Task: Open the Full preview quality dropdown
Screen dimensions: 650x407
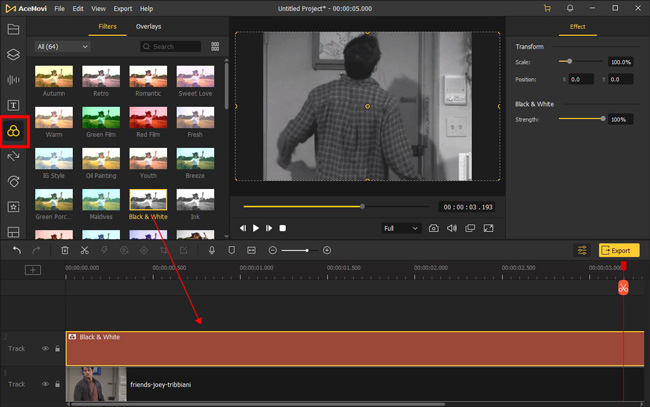Action: pos(401,228)
